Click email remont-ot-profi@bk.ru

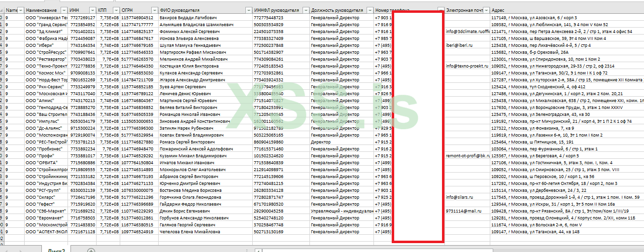[468, 155]
